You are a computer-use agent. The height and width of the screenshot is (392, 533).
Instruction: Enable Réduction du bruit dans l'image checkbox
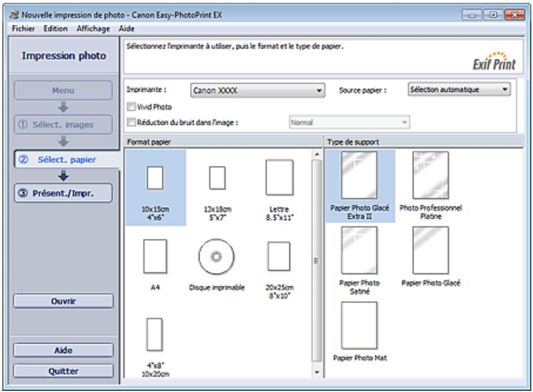click(131, 122)
